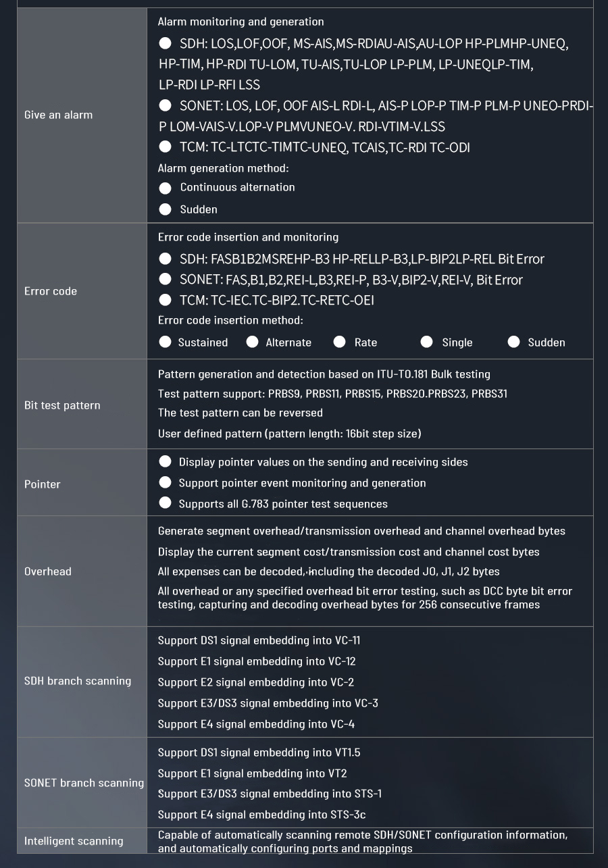The width and height of the screenshot is (608, 868).
Task: Pick the Rate insertion method
Action: click(x=340, y=342)
